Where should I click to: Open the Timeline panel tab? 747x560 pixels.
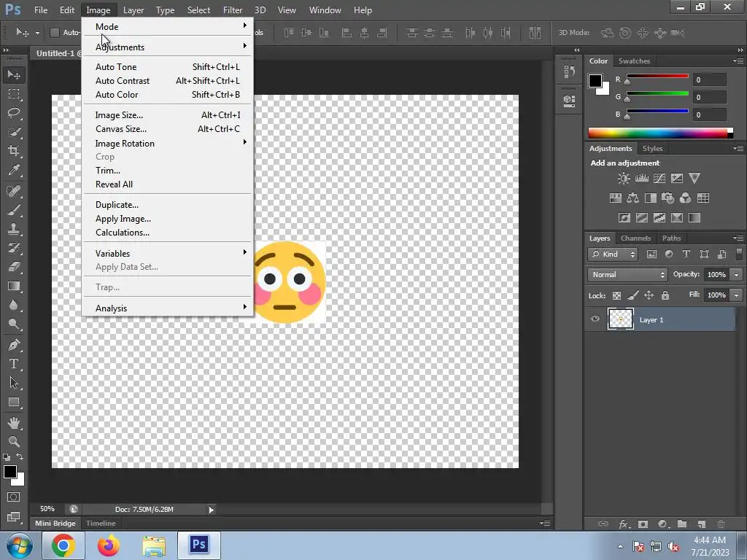[101, 524]
